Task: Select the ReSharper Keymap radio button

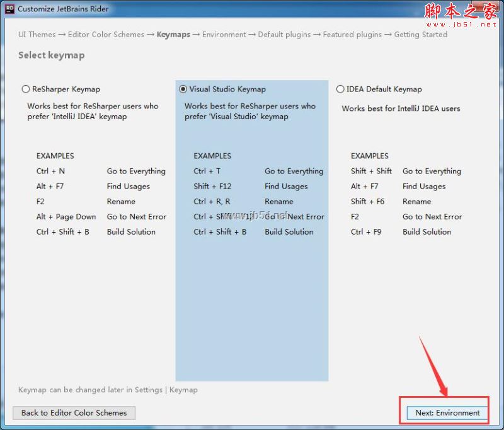Action: click(26, 89)
